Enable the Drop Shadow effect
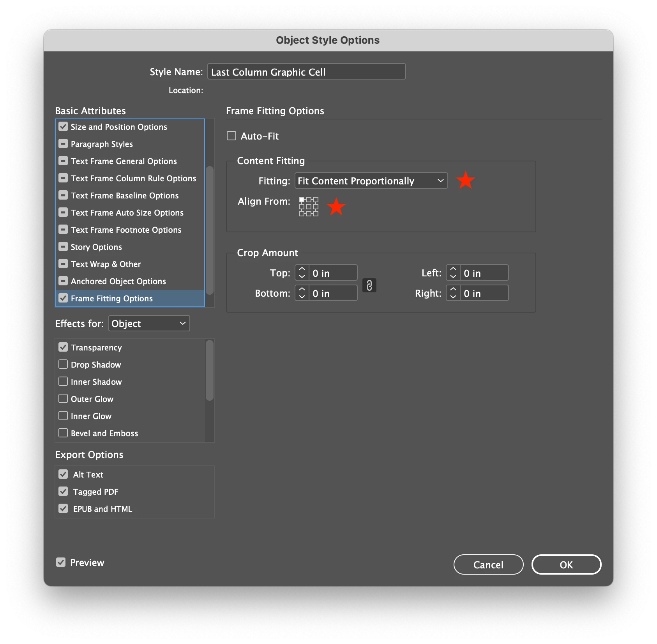The height and width of the screenshot is (644, 657). pyautogui.click(x=63, y=364)
